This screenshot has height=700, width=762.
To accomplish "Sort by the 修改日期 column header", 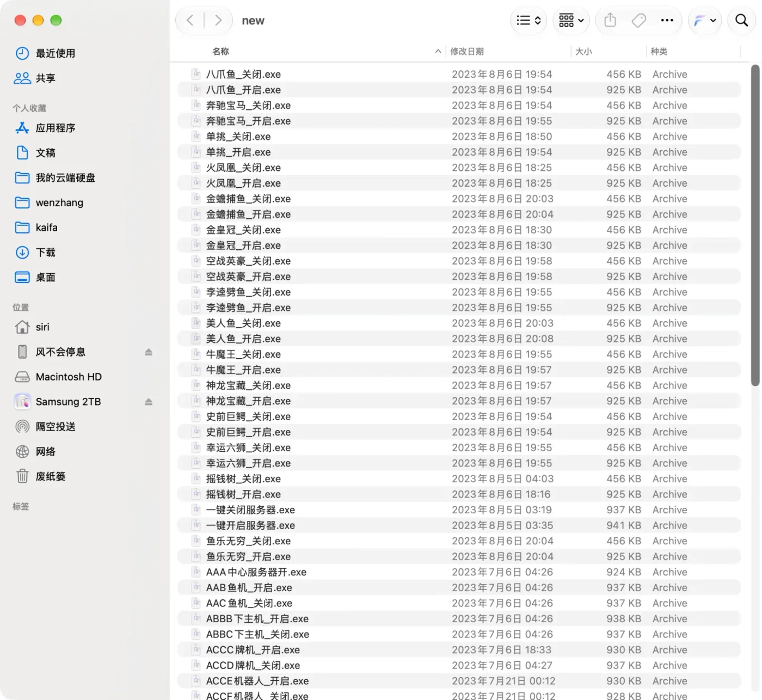I will tap(467, 51).
